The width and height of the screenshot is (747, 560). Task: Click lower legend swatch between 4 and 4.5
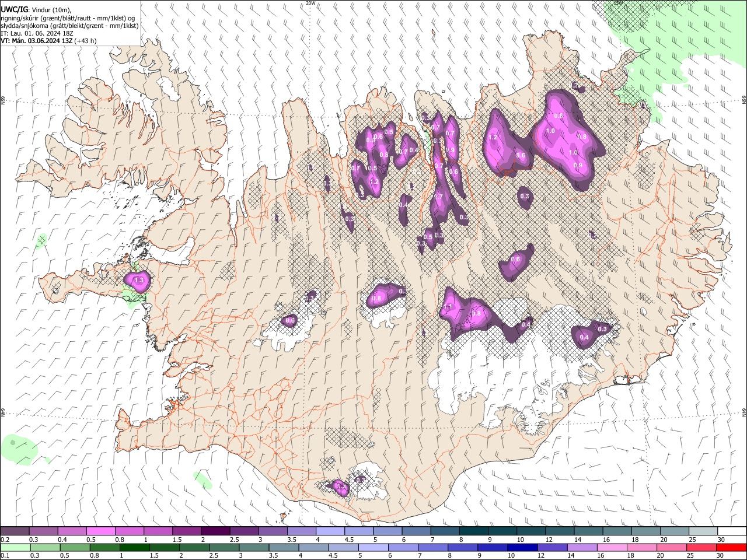[313, 547]
